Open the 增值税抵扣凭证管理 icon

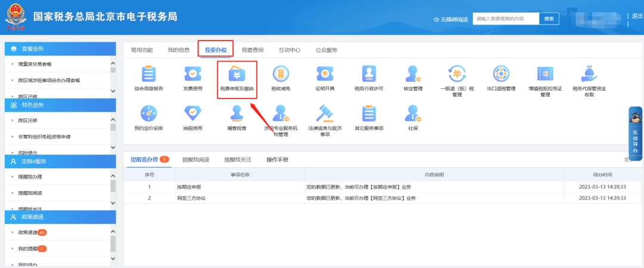click(545, 75)
